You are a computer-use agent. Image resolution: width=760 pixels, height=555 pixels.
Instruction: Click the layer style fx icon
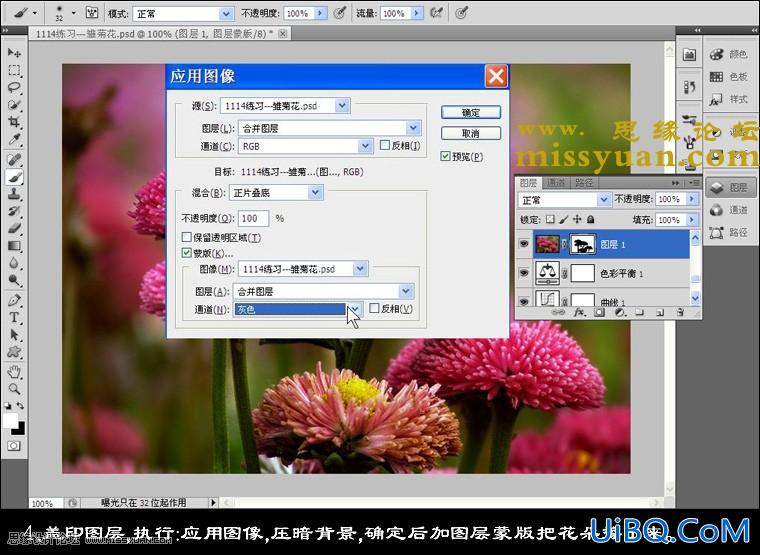(x=579, y=313)
